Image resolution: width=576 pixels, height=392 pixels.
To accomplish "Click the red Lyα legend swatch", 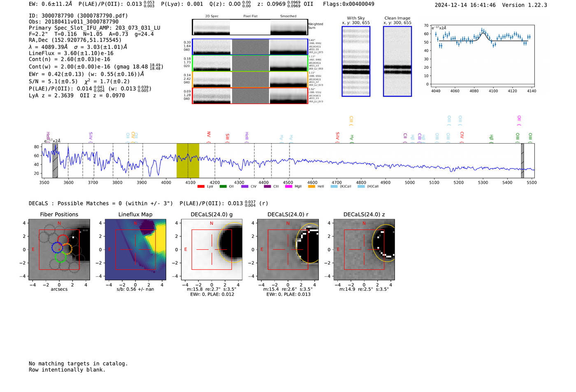I will click(201, 186).
